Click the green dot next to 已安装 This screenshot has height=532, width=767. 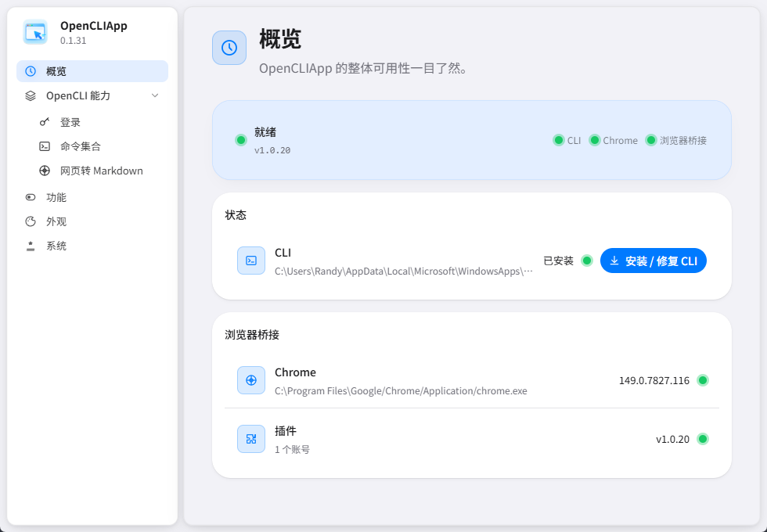[587, 261]
